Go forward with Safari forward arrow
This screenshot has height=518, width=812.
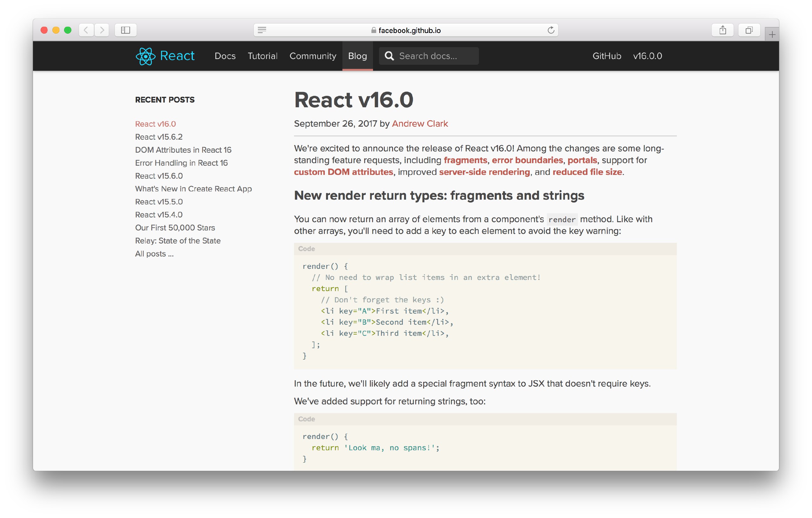coord(102,30)
